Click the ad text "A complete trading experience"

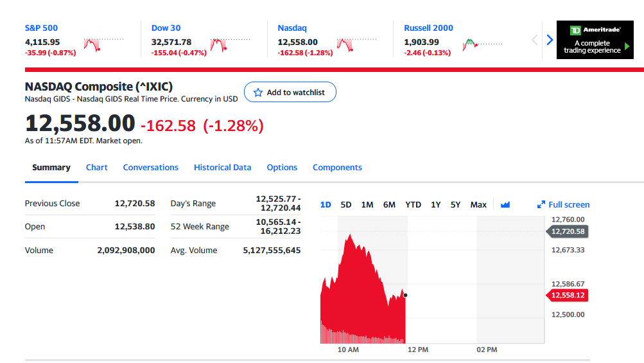pos(592,47)
